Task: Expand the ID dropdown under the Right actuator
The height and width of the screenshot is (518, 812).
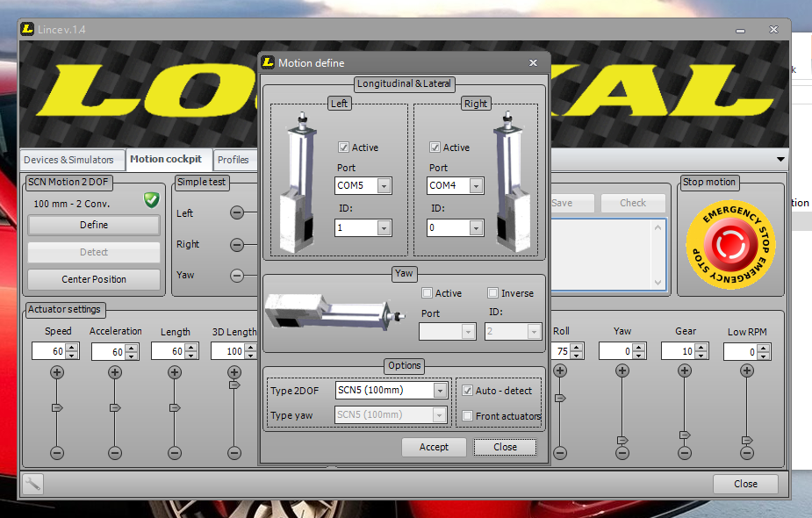Action: [475, 227]
